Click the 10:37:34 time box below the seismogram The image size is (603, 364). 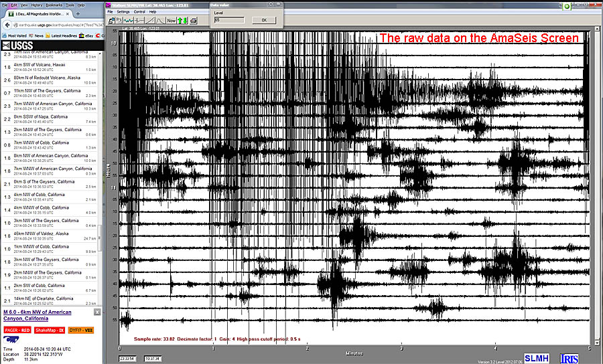coord(153,359)
